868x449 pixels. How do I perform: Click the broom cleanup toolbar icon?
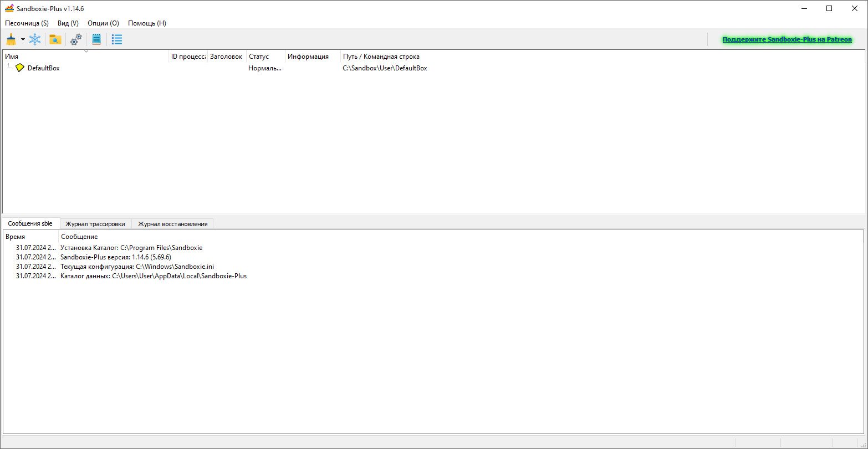[11, 39]
